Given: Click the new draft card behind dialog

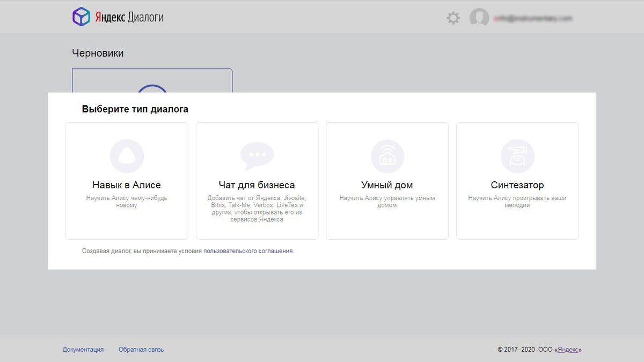Looking at the screenshot, I should [152, 80].
